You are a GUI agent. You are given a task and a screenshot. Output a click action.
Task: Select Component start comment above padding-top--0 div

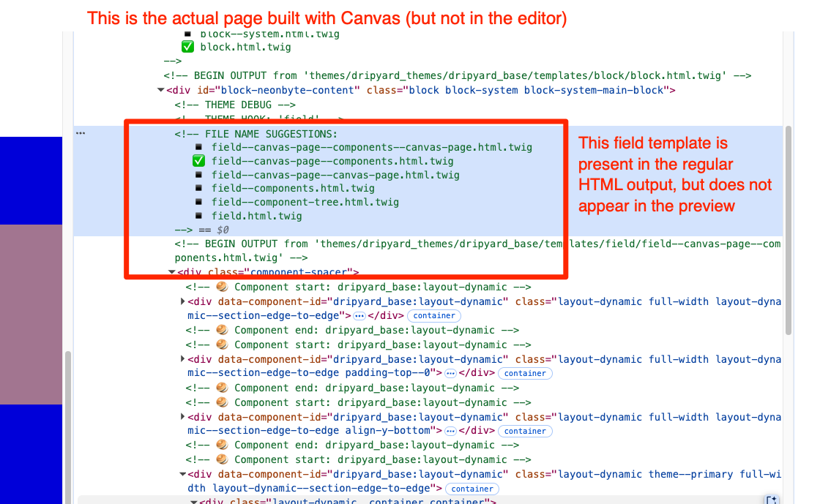tap(358, 345)
